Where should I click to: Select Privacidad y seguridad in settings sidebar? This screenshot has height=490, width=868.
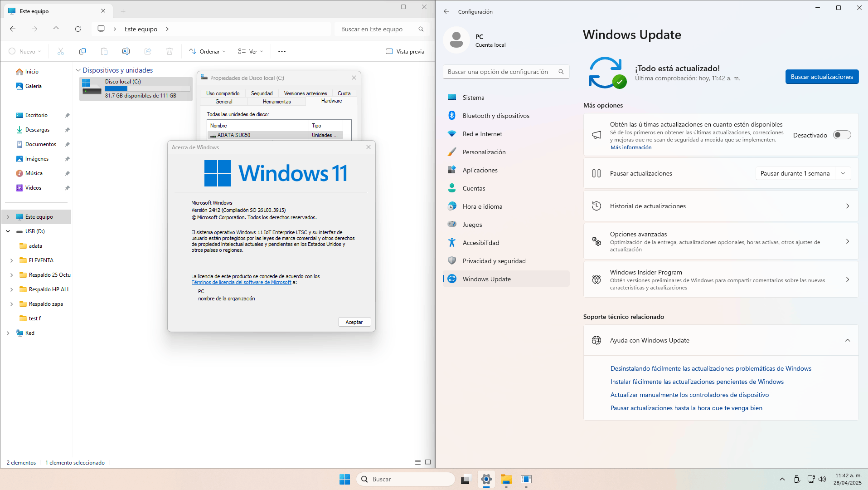(506, 261)
